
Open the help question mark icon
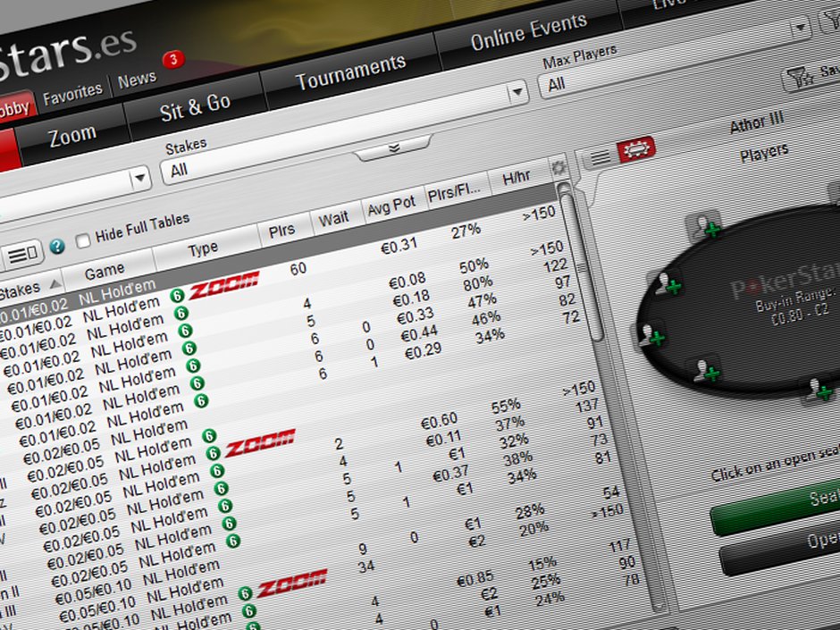(x=57, y=247)
